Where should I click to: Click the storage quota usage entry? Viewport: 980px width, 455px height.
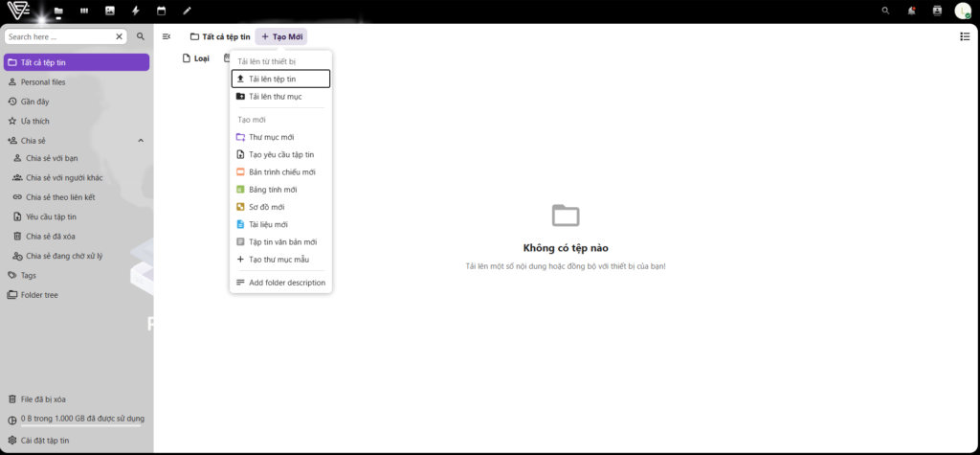point(77,419)
